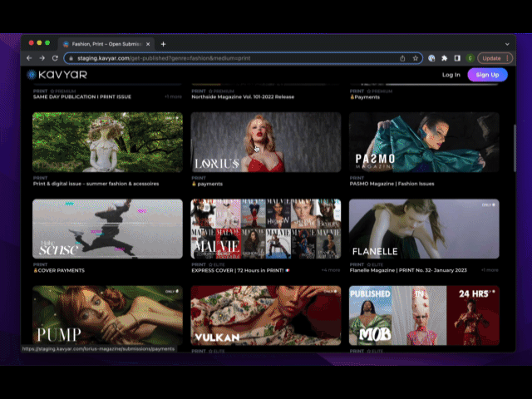Bookmark page with the star icon
The height and width of the screenshot is (399, 532).
point(416,58)
